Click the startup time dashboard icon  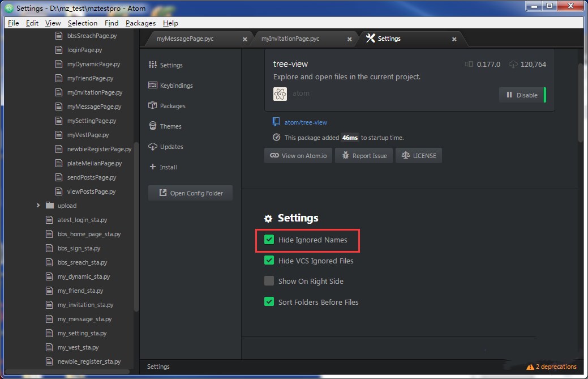[x=276, y=137]
